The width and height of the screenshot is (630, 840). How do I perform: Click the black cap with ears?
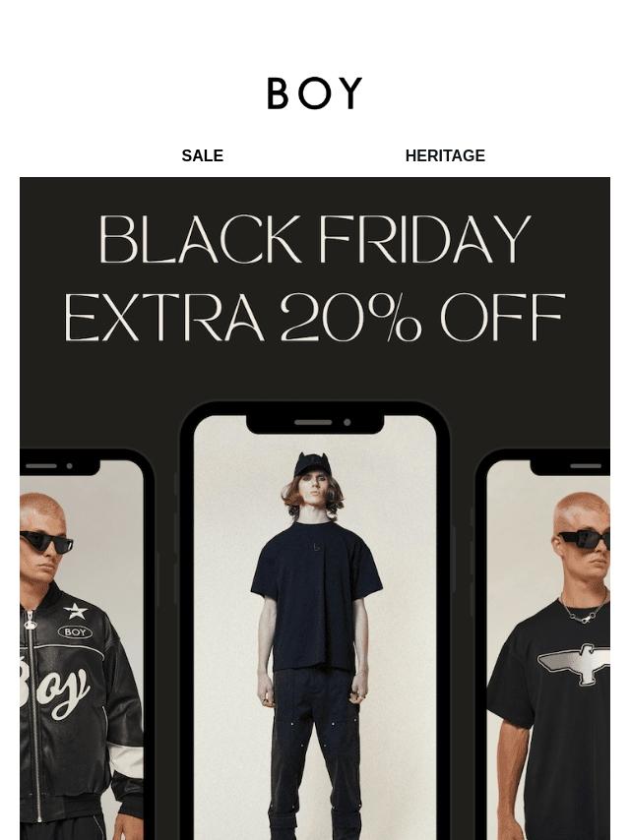tap(311, 465)
